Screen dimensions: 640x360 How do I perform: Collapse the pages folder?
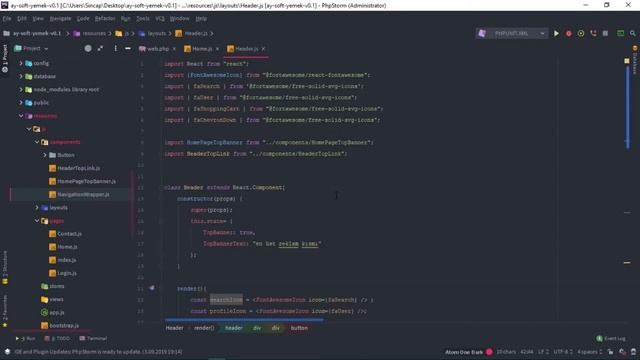tap(37, 221)
